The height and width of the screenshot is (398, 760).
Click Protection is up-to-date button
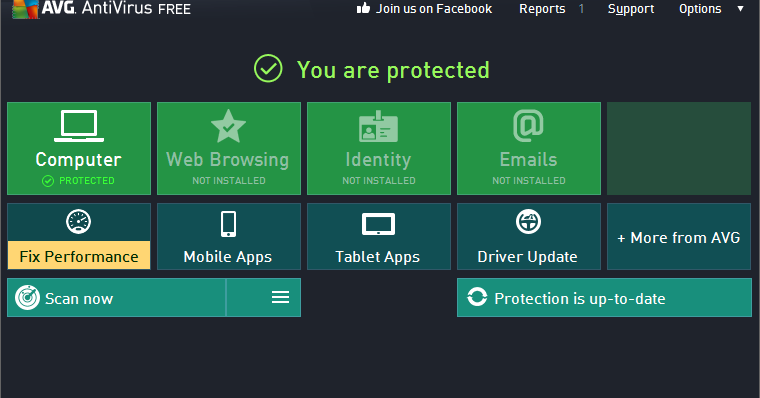[x=604, y=298]
